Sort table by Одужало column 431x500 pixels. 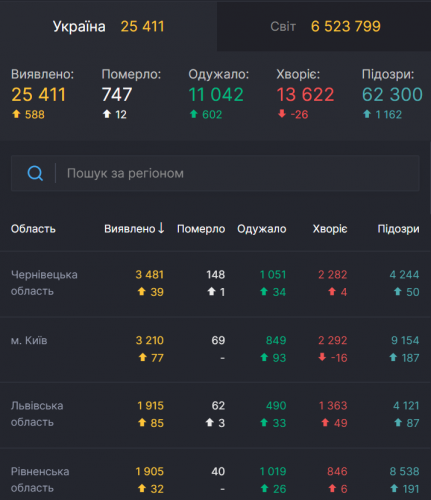262,229
